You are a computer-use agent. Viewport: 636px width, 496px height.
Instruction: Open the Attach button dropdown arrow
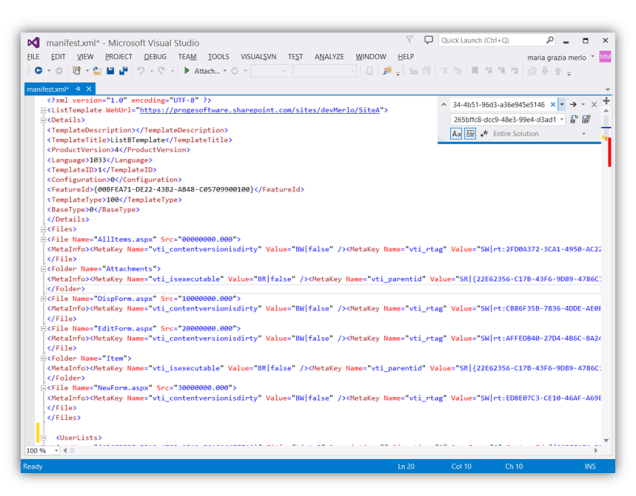(x=225, y=71)
